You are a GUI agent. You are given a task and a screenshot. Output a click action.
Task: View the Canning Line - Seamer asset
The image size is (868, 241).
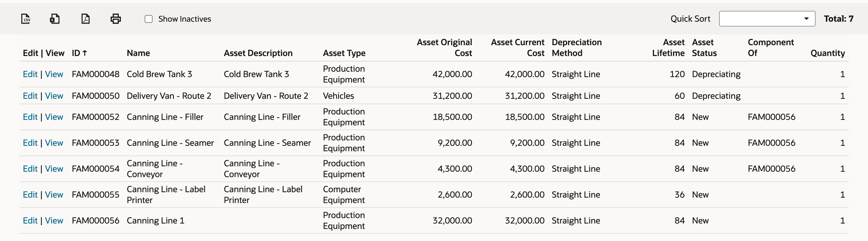(54, 143)
